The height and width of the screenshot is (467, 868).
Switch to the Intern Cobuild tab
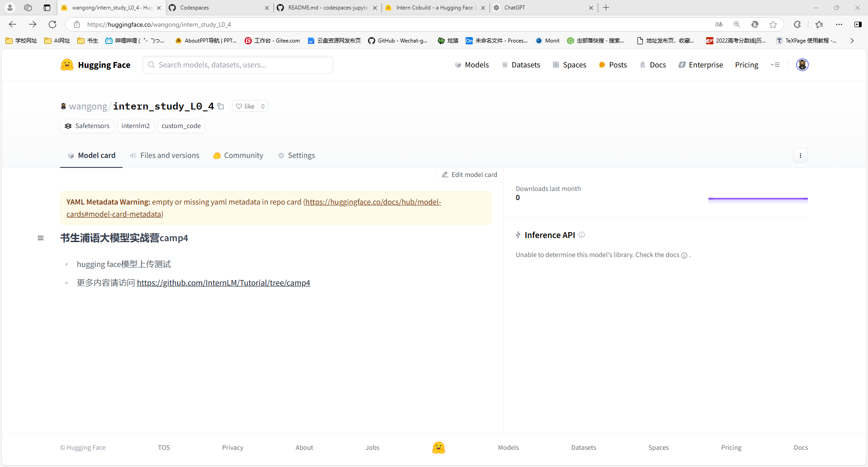tap(435, 8)
